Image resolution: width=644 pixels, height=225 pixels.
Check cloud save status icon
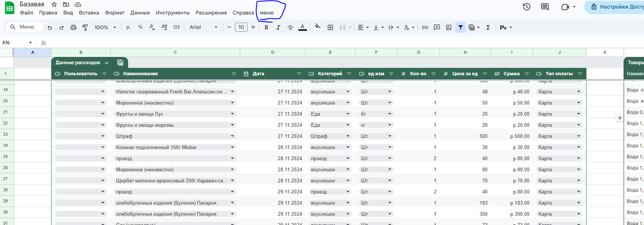point(78,4)
